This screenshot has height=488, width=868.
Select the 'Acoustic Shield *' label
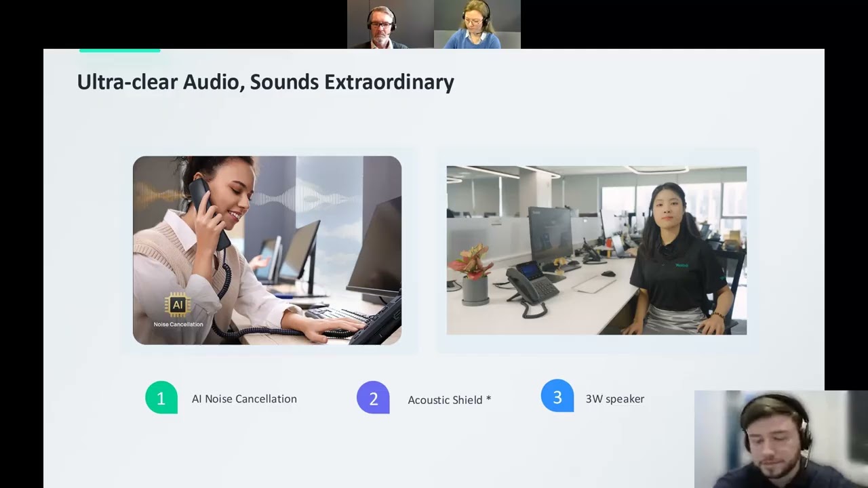[x=450, y=400]
